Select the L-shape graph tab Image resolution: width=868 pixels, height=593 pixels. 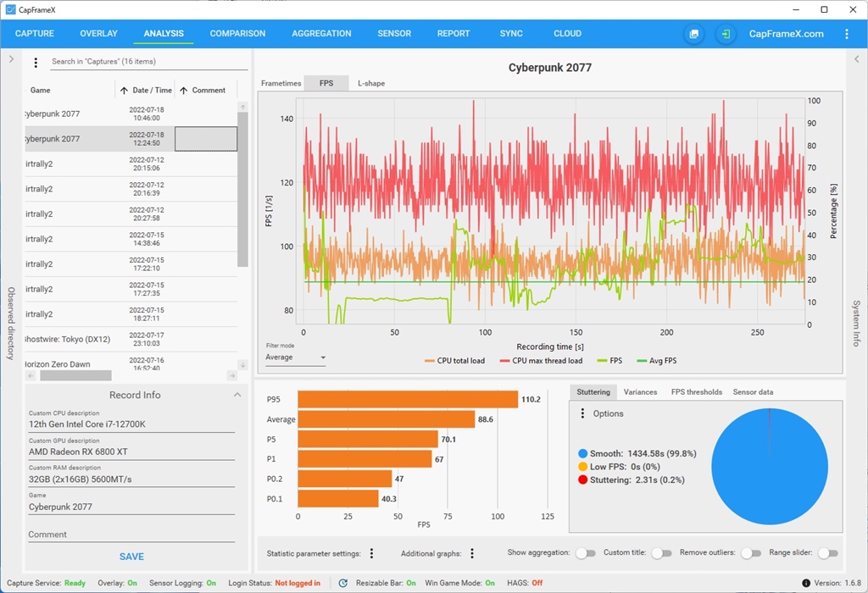point(370,83)
